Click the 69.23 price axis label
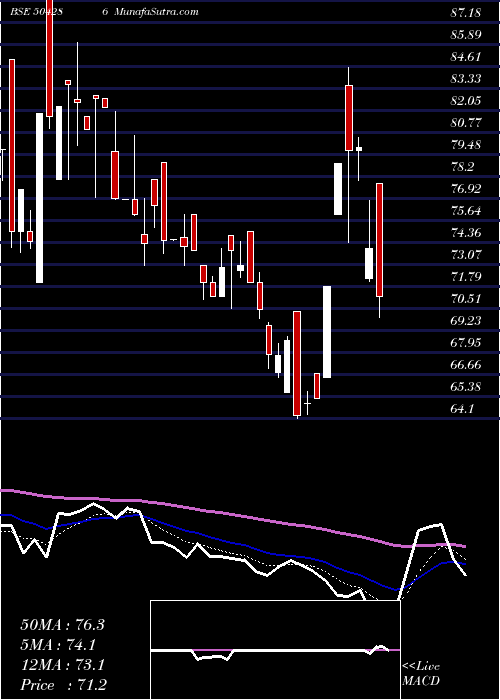Viewport: 500px width, 700px height. [x=466, y=321]
